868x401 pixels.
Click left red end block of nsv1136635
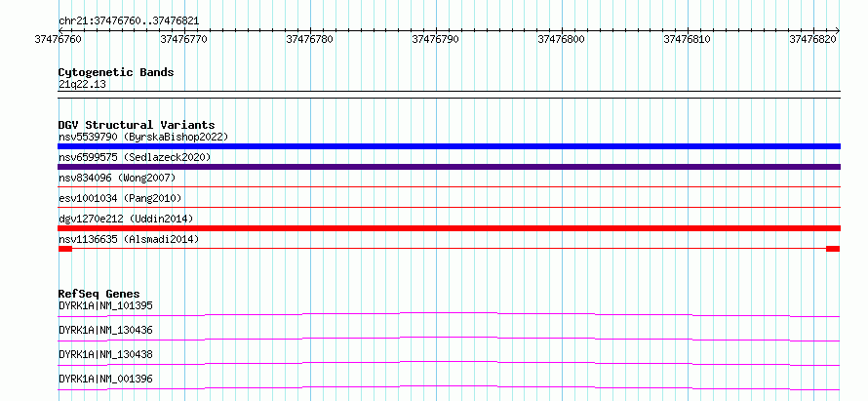point(65,249)
